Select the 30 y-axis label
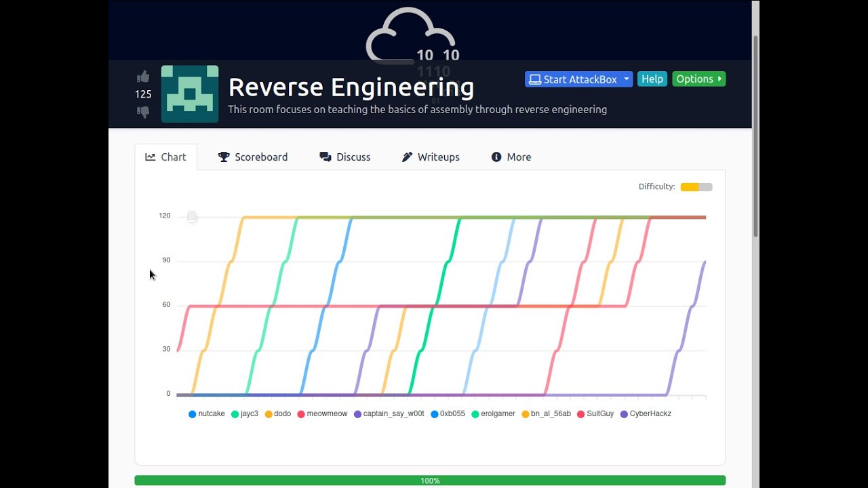Image resolution: width=868 pixels, height=488 pixels. point(166,349)
